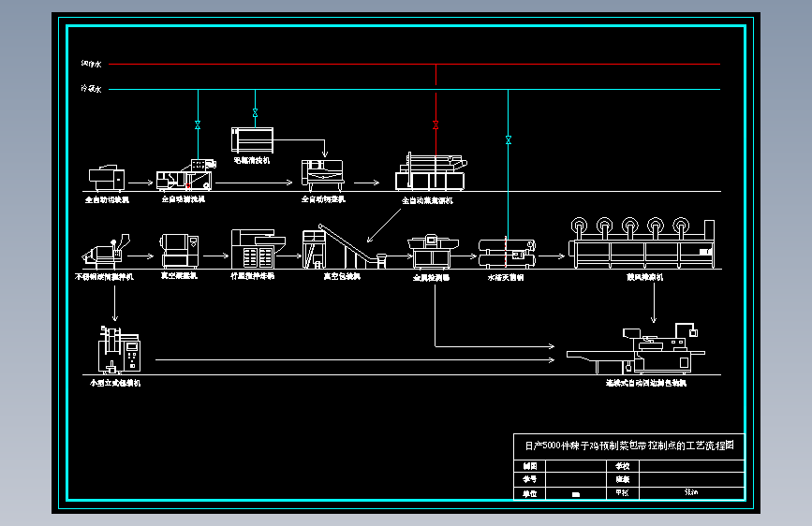
Task: Select the automatic cutting machine symbol at the start of the top row
Action: click(107, 178)
